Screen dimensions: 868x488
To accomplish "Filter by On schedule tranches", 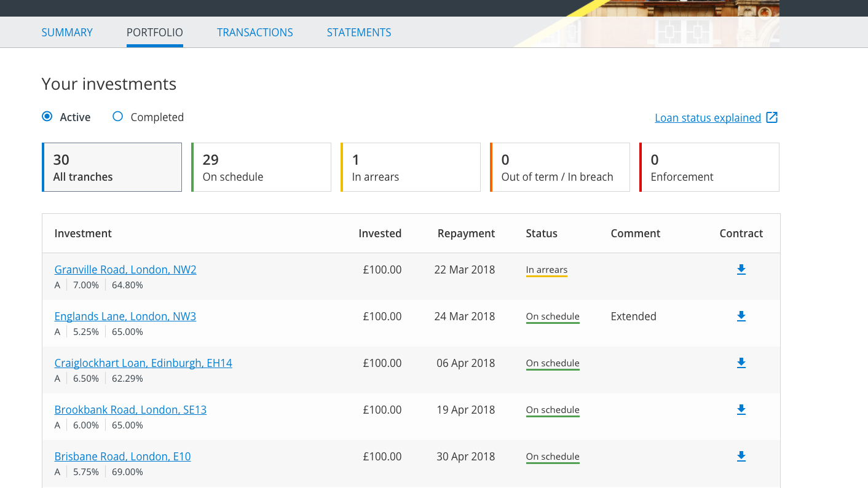I will pos(261,167).
